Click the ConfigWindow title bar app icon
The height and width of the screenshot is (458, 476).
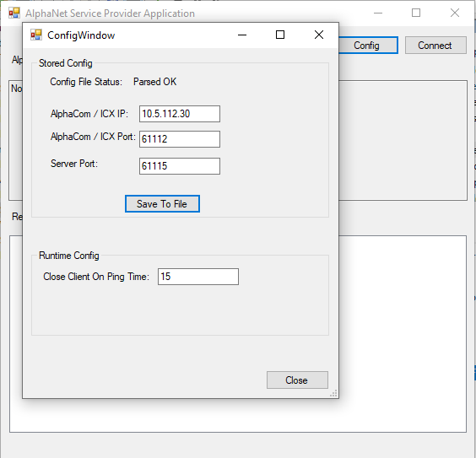pyautogui.click(x=36, y=35)
